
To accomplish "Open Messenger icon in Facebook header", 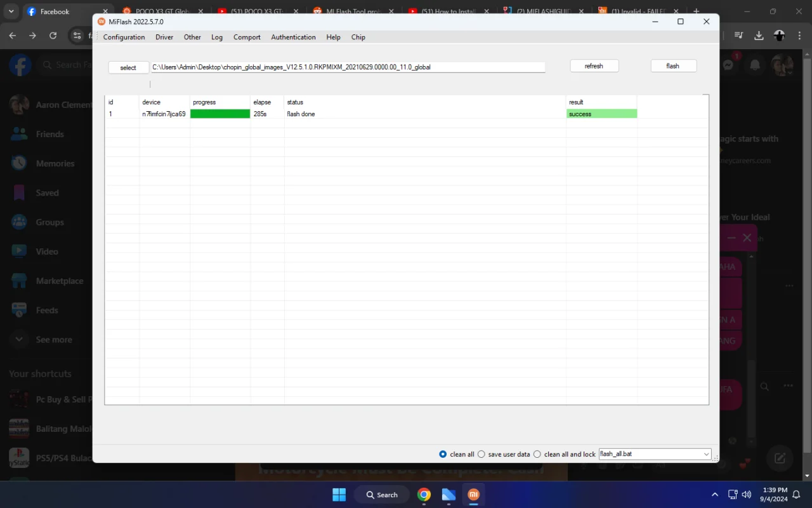I will pyautogui.click(x=729, y=65).
